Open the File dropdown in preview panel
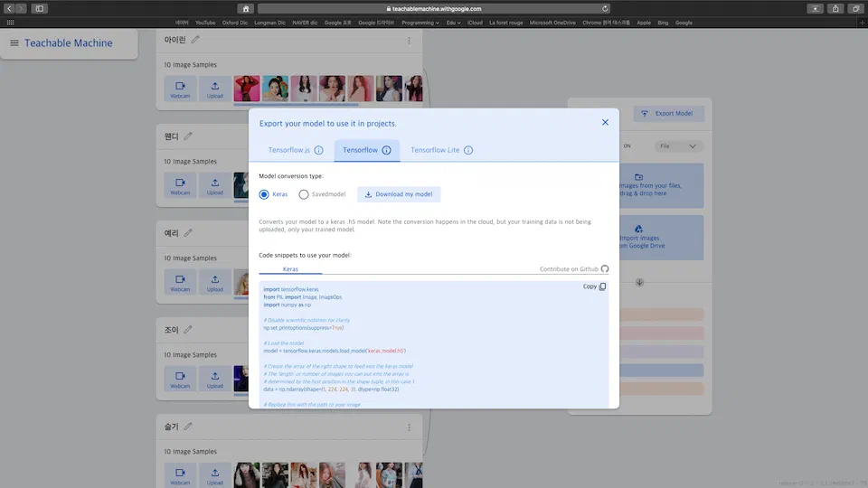This screenshot has width=868, height=488. (x=679, y=145)
